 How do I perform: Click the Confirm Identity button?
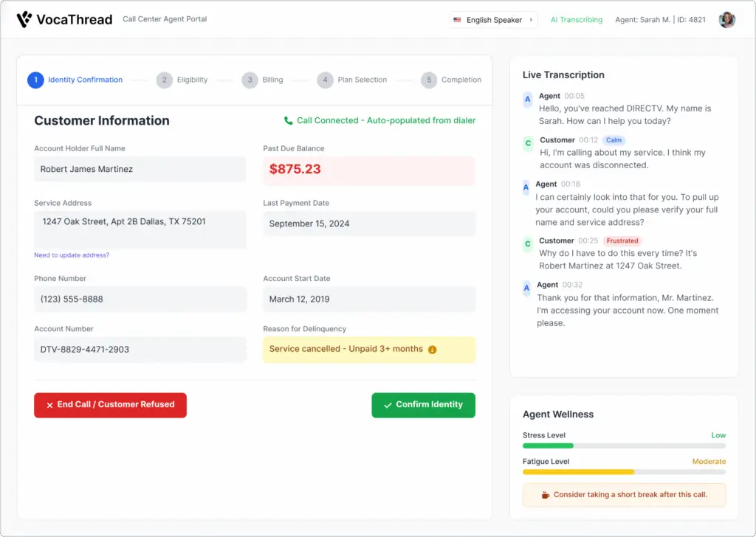[423, 405]
